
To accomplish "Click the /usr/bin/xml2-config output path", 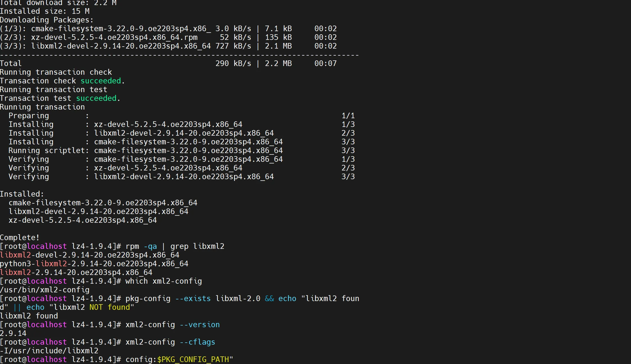I will point(45,290).
